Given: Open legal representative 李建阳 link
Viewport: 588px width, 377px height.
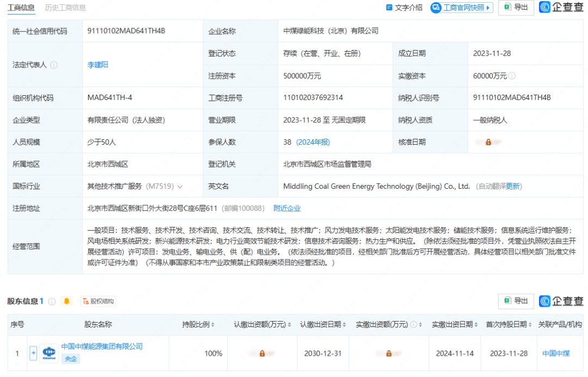Looking at the screenshot, I should [x=98, y=65].
